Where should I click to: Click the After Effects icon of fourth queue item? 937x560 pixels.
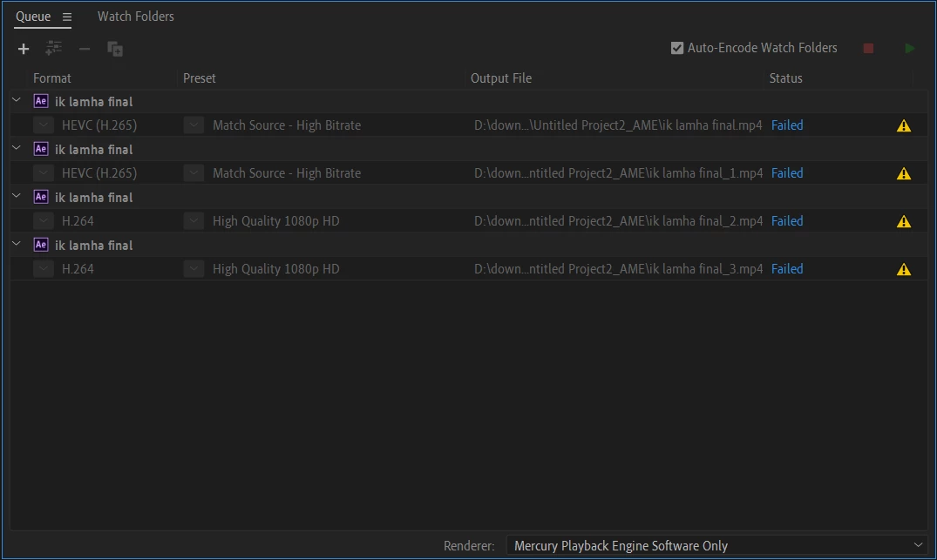tap(41, 244)
